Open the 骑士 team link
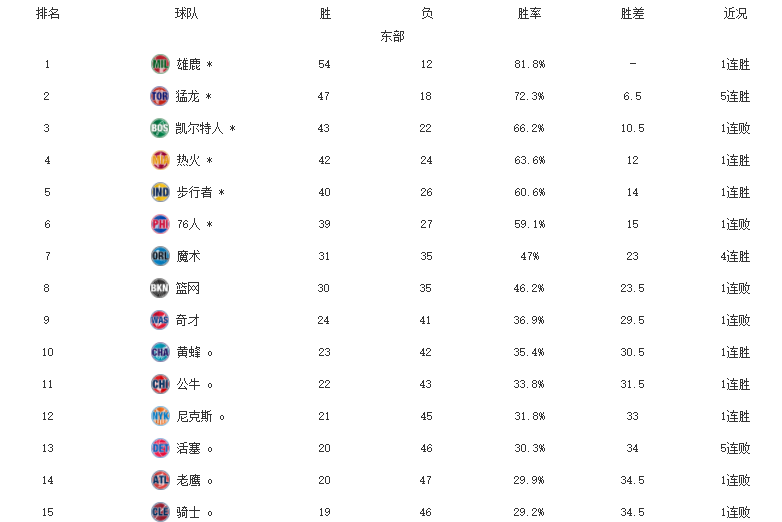Viewport: 782px width, 522px height. coord(189,512)
